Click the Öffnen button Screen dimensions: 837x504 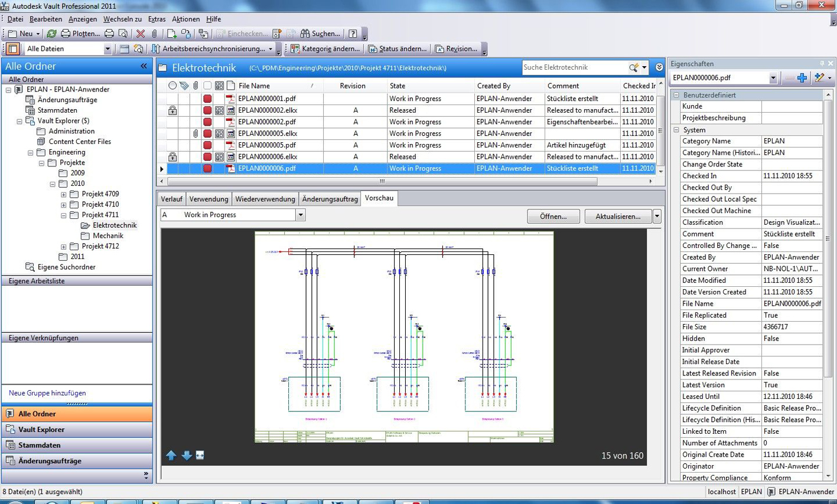(553, 217)
